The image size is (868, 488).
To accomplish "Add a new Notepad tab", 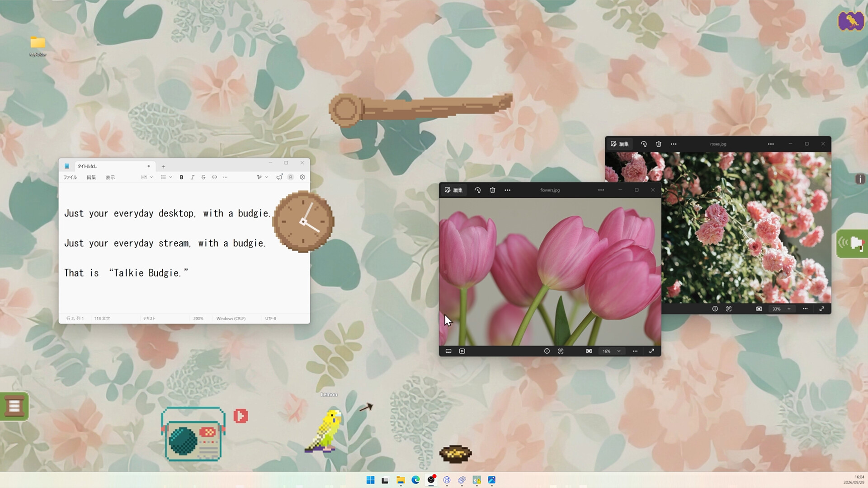I will click(x=164, y=166).
